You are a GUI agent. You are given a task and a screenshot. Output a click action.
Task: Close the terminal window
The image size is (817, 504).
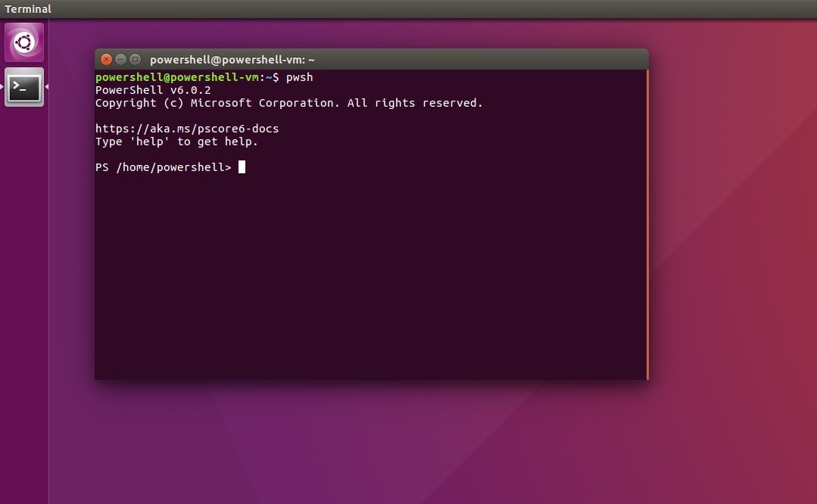click(x=106, y=59)
